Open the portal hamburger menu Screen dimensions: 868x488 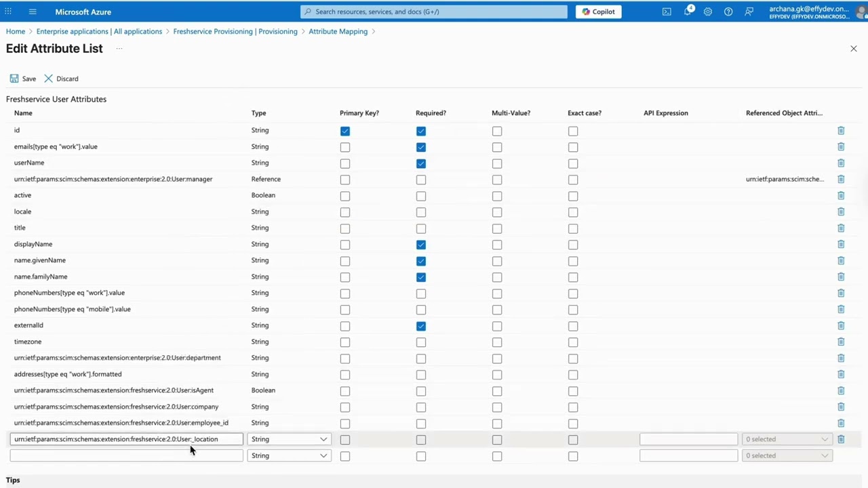[33, 12]
